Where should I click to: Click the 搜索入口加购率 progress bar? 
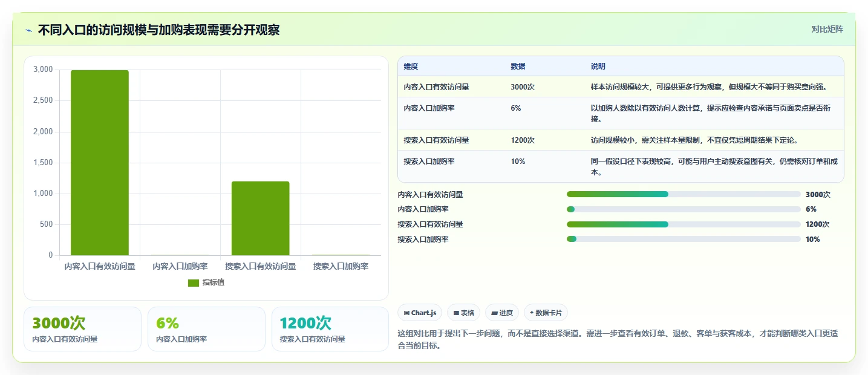click(x=684, y=240)
